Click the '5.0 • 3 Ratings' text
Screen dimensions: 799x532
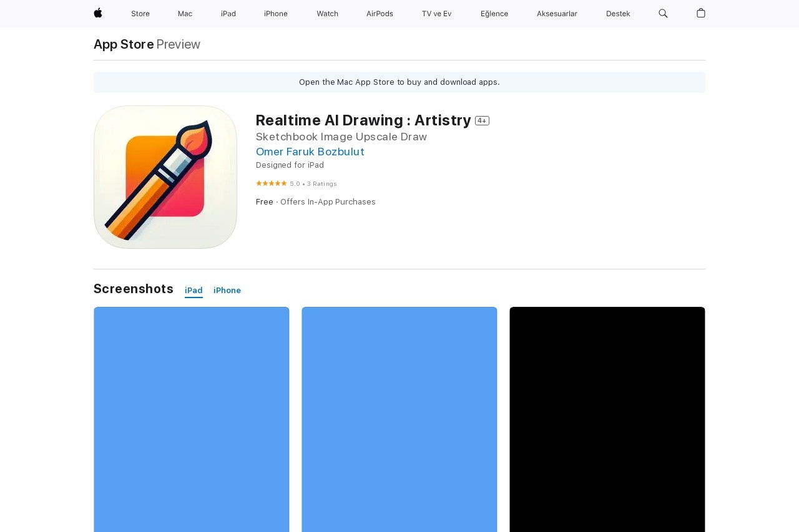[313, 184]
